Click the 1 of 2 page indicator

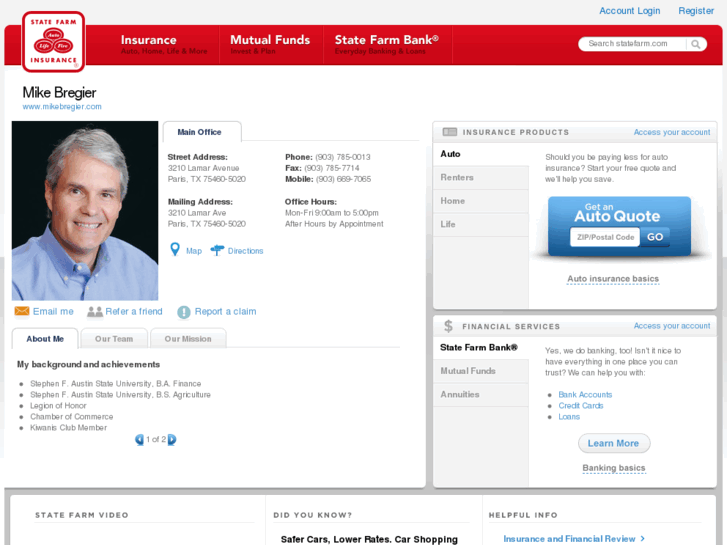click(x=156, y=439)
